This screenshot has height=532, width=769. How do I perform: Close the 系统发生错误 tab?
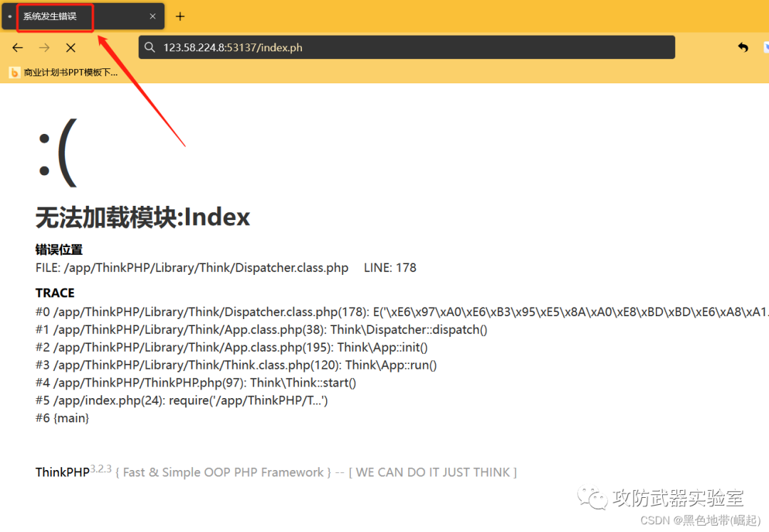tap(152, 16)
